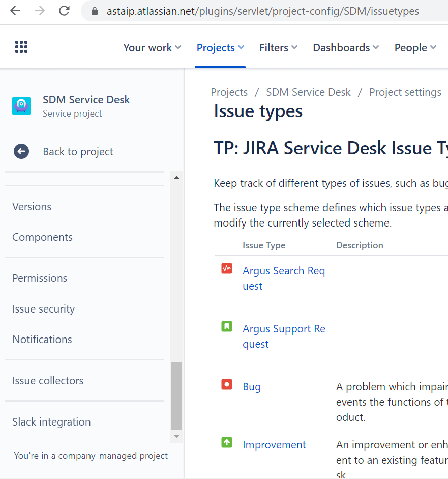Click the sidebar scrollbar down arrow
Screen dimensions: 448x479
176,436
